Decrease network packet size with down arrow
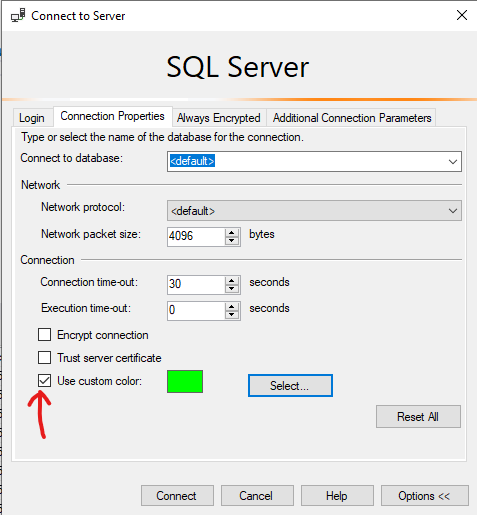The height and width of the screenshot is (515, 477). pyautogui.click(x=232, y=241)
